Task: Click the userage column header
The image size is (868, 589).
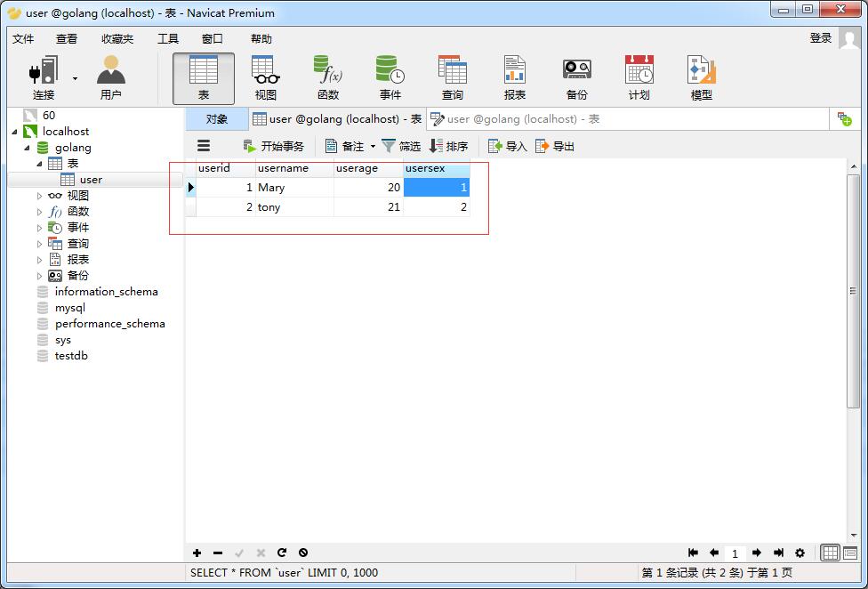Action: tap(369, 168)
